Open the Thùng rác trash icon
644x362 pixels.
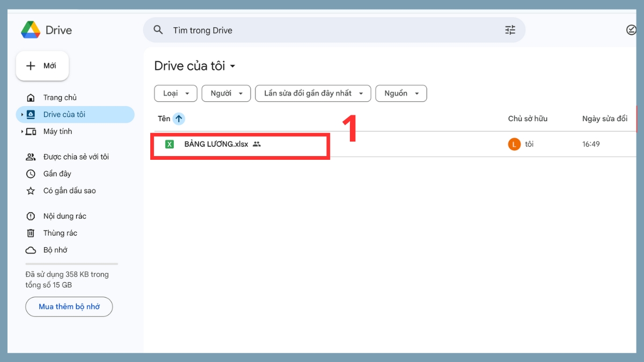pyautogui.click(x=32, y=233)
